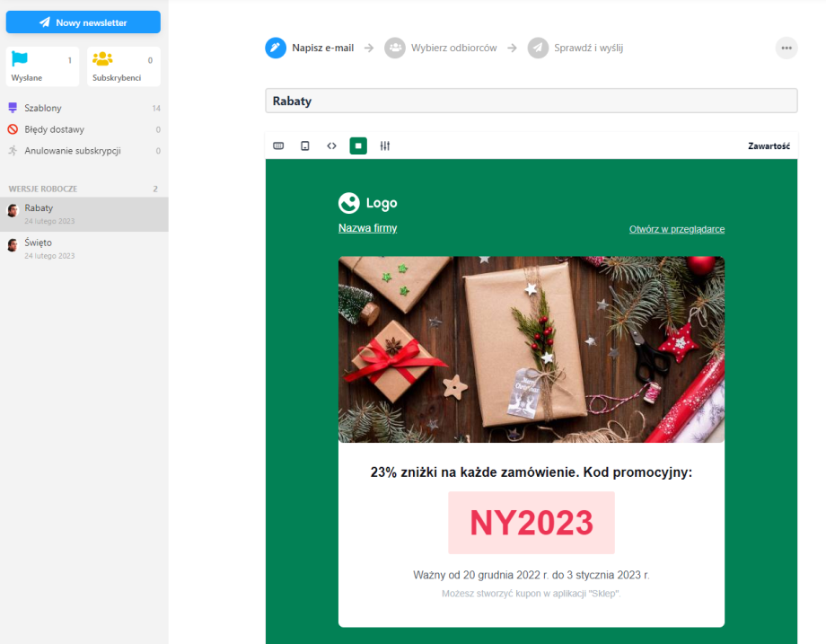Toggle the green block editor icon
Screen dimensions: 826x644
(x=358, y=146)
